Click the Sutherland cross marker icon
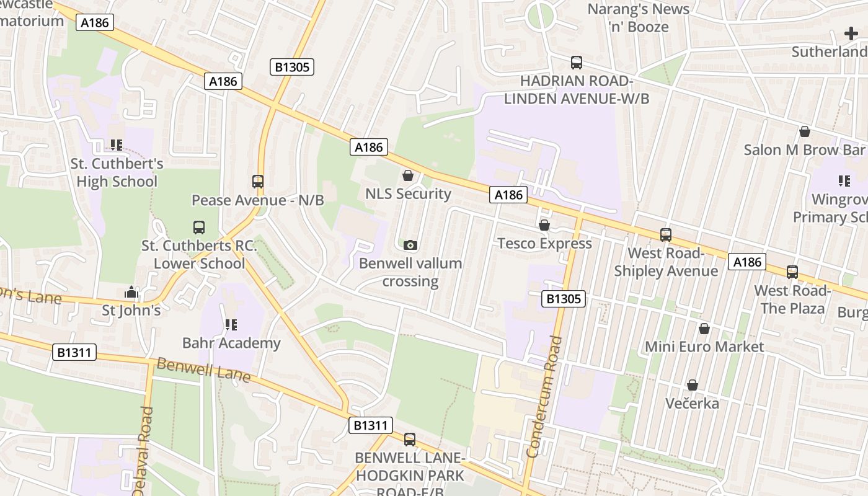The height and width of the screenshot is (496, 868). click(x=851, y=33)
